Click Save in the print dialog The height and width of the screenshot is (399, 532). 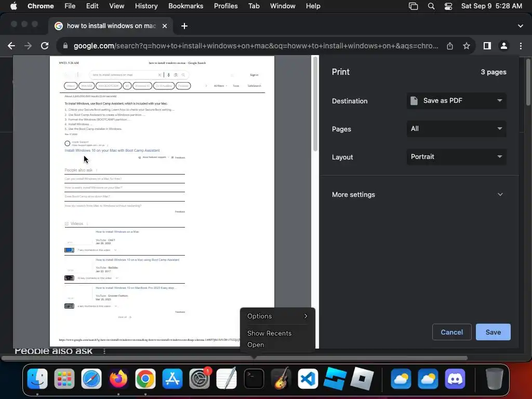[x=493, y=332]
